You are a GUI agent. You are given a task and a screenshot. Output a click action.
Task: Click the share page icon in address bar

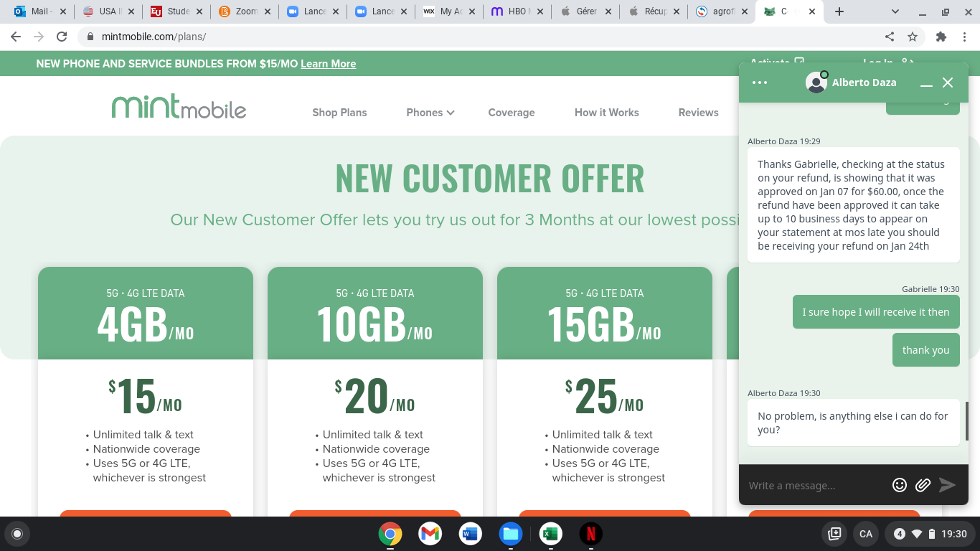[890, 37]
